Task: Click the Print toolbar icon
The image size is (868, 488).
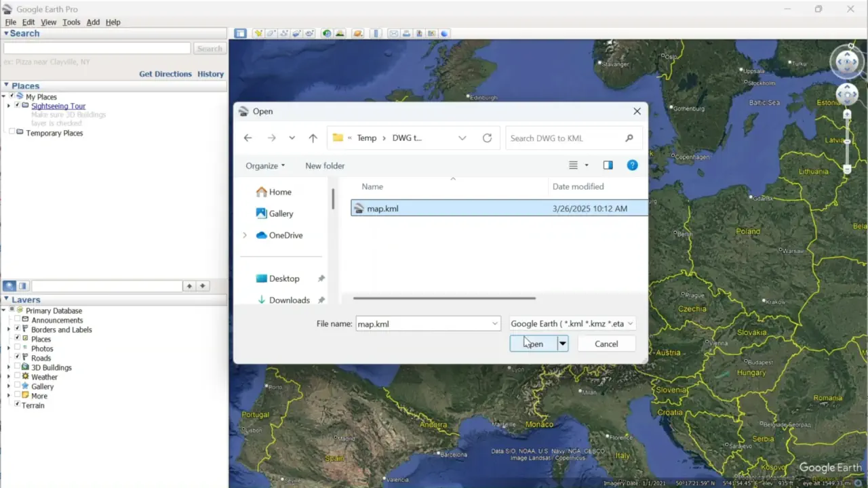Action: tap(406, 33)
